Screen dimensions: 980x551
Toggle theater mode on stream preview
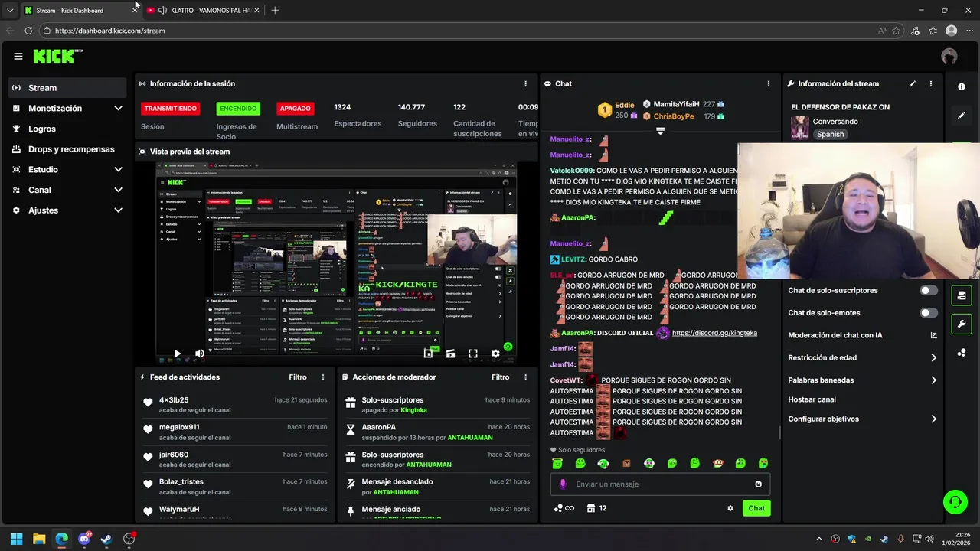[450, 354]
